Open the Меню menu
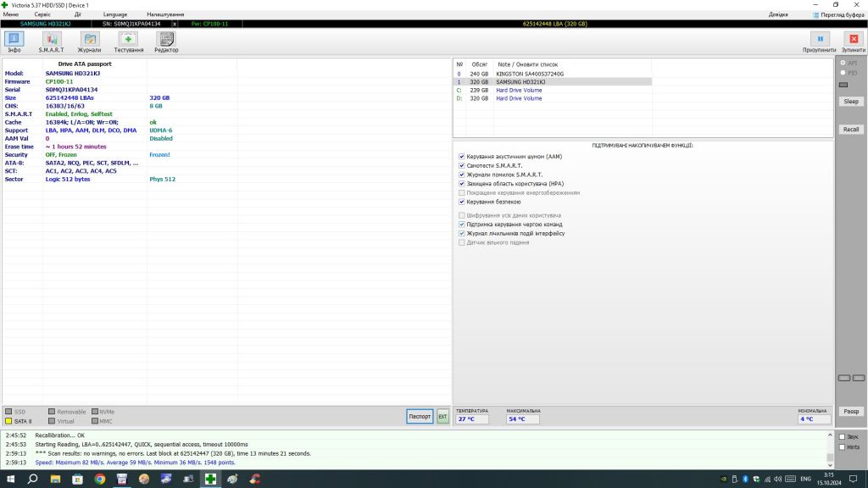The height and width of the screenshot is (488, 868). coord(10,14)
